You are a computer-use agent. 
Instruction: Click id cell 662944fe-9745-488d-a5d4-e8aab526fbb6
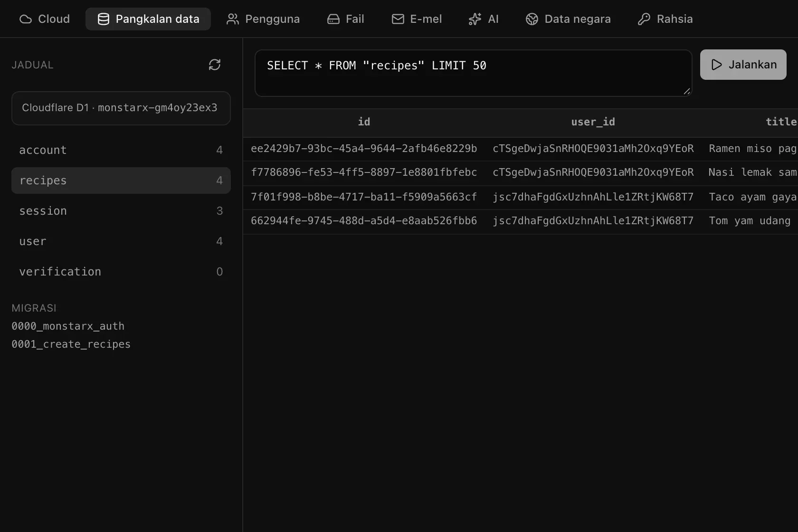point(364,221)
